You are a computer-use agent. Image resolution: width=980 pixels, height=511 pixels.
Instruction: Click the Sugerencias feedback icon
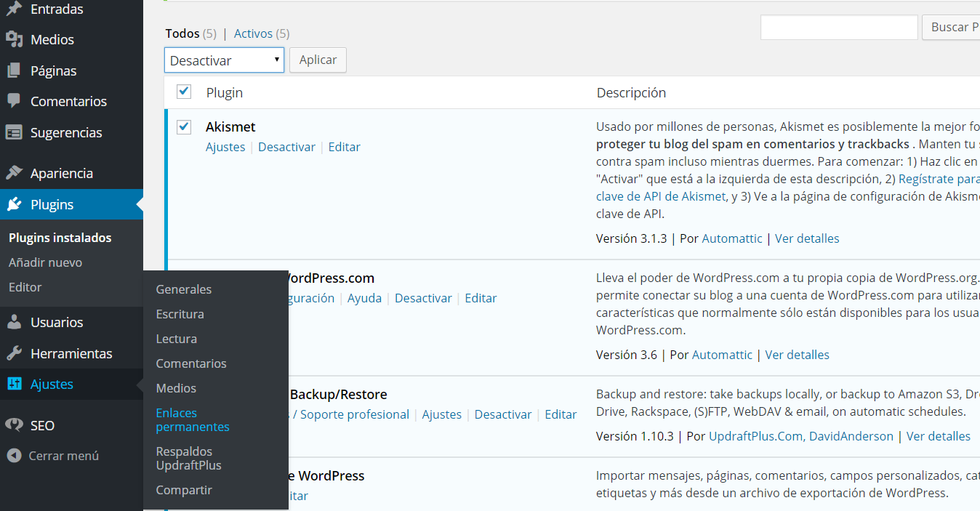[14, 132]
